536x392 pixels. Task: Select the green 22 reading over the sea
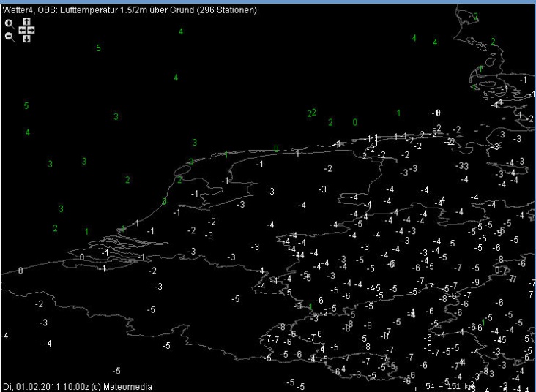pos(311,113)
